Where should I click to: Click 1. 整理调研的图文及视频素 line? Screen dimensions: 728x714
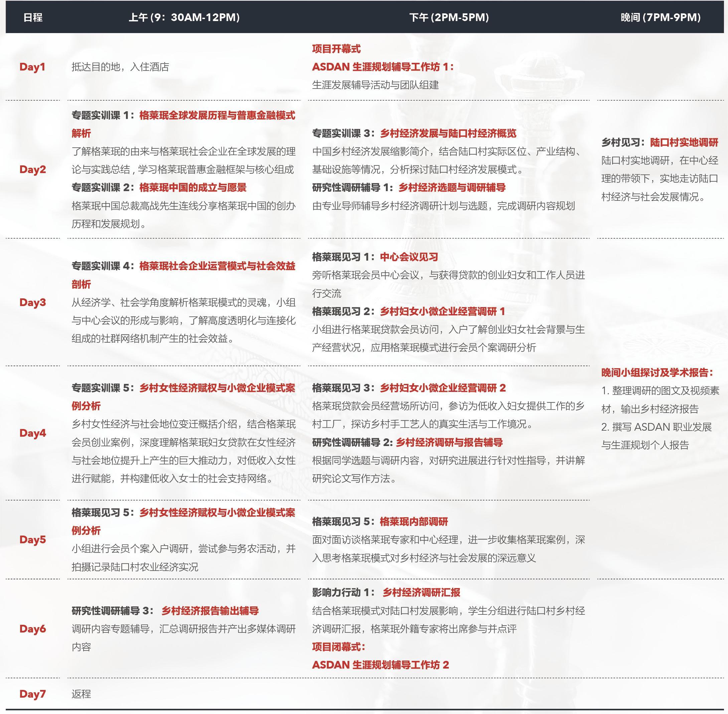click(x=660, y=390)
